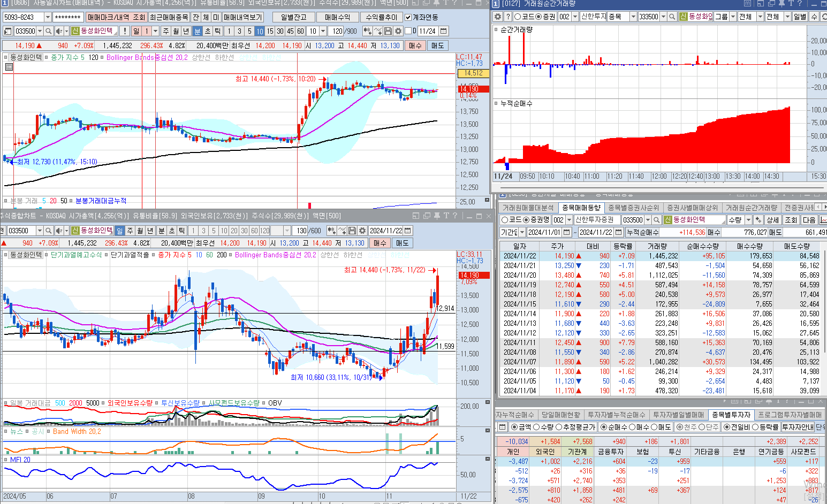
Task: Click candle-add tool icon in 주식종합차트
Action: click(332, 231)
